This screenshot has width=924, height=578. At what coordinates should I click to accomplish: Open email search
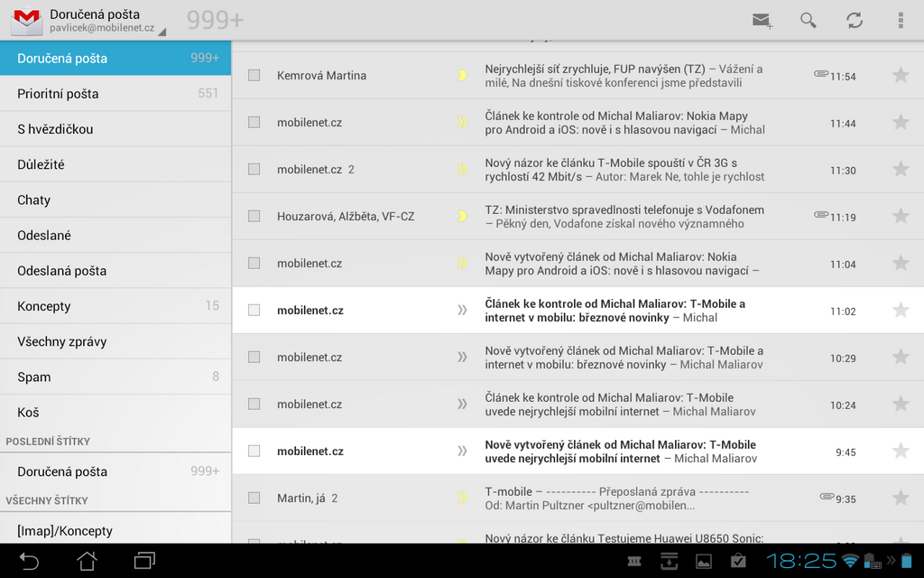pyautogui.click(x=808, y=19)
